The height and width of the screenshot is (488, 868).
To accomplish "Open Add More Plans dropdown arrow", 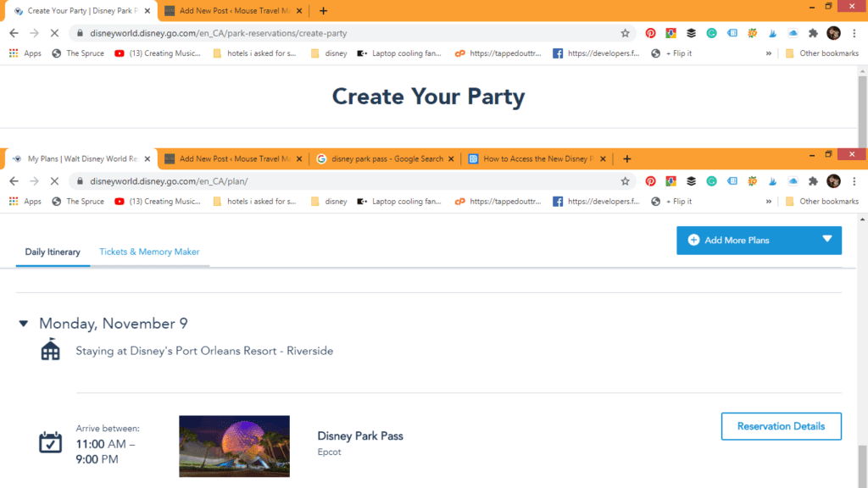I will [827, 239].
